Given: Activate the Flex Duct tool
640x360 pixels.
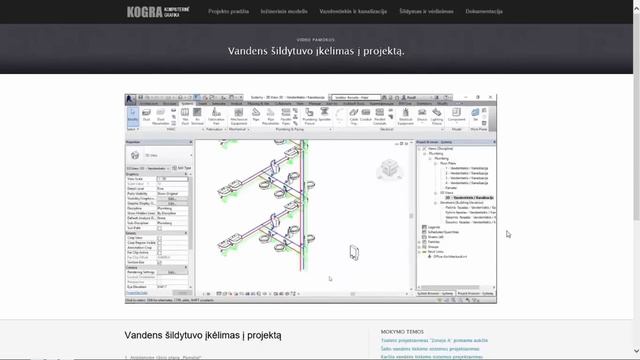Looking at the screenshot, I should 185,116.
